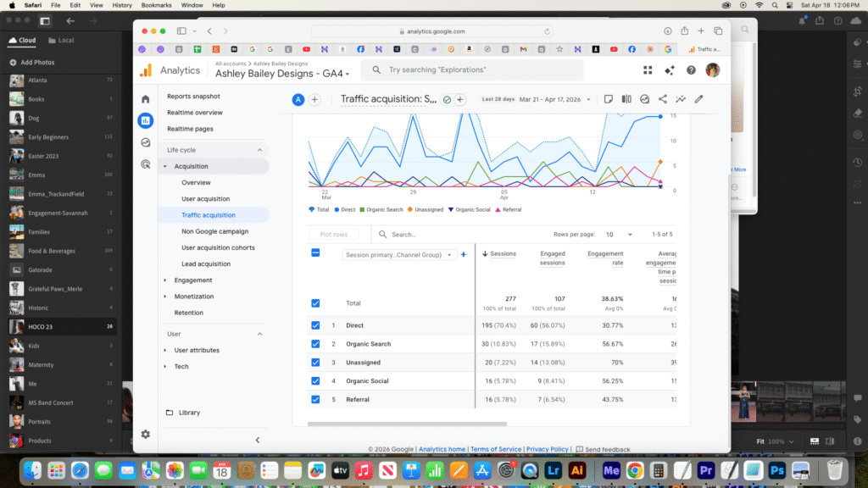Click the Plot rows button
The width and height of the screenshot is (868, 488).
pyautogui.click(x=334, y=235)
